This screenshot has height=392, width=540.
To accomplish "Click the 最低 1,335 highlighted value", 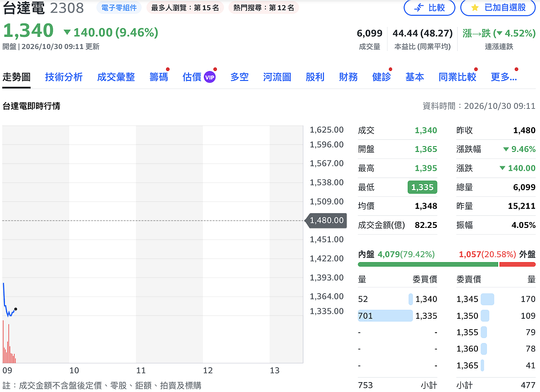I will pyautogui.click(x=422, y=187).
